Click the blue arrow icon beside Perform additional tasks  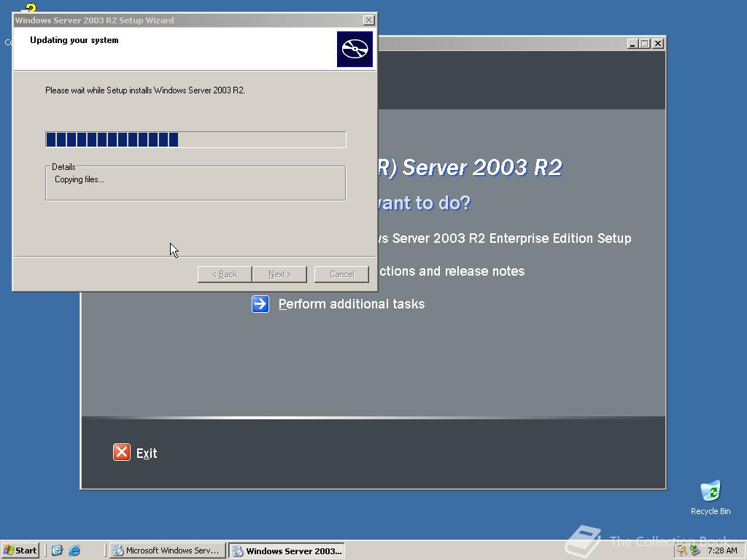coord(260,304)
